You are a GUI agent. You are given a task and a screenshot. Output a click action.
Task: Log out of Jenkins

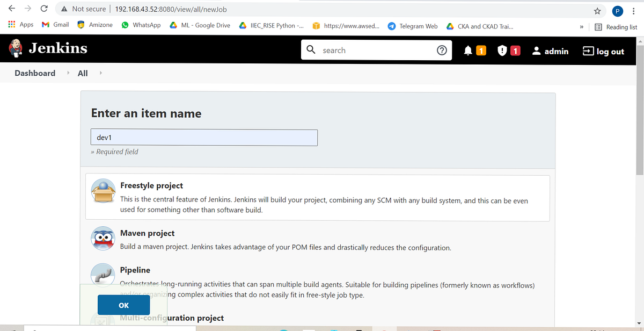pyautogui.click(x=603, y=51)
